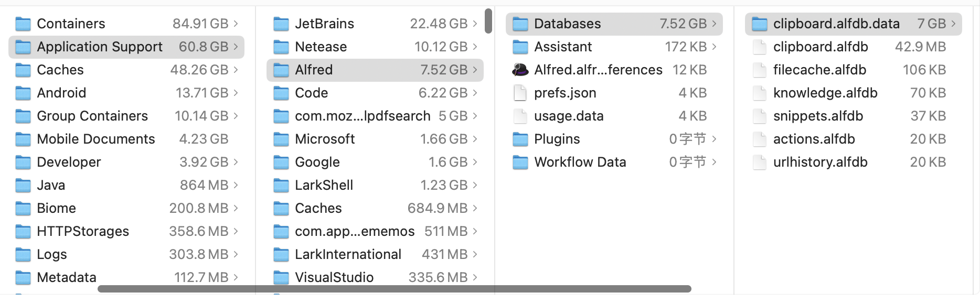The image size is (980, 303).
Task: Click the Alfred preferences hat icon
Action: pyautogui.click(x=520, y=70)
